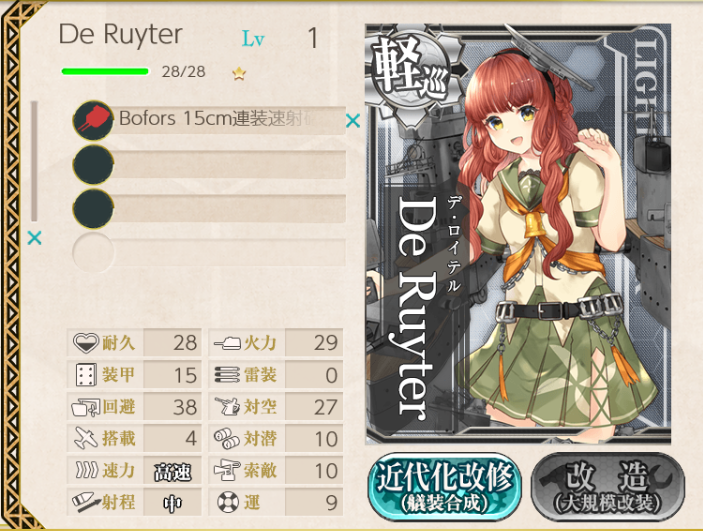Click the locked fourth equipment slot
The height and width of the screenshot is (531, 703).
209,252
